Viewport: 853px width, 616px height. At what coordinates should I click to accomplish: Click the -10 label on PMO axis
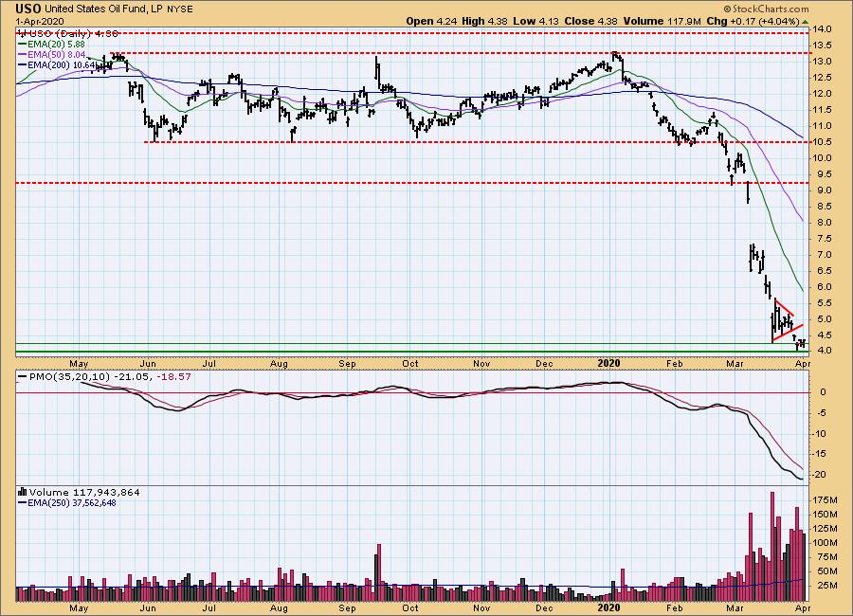coord(821,434)
